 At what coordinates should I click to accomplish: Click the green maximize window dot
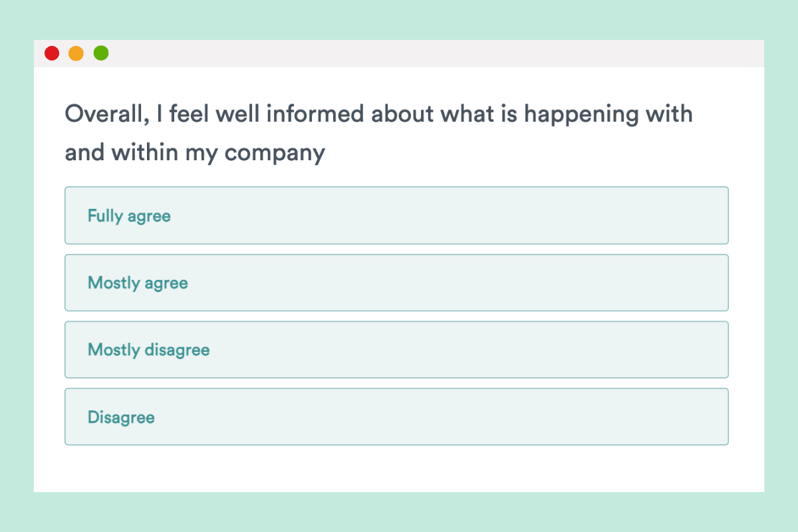101,53
